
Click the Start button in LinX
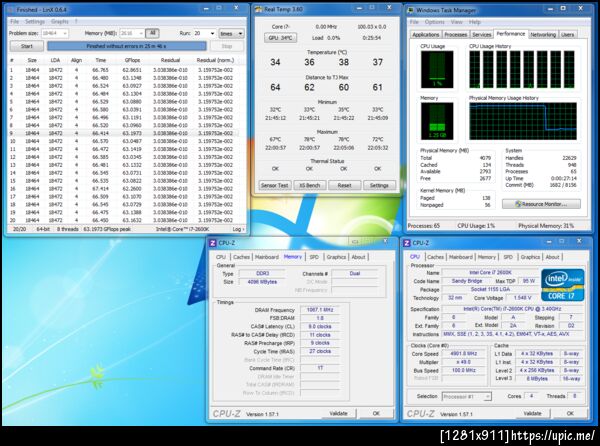click(x=26, y=46)
